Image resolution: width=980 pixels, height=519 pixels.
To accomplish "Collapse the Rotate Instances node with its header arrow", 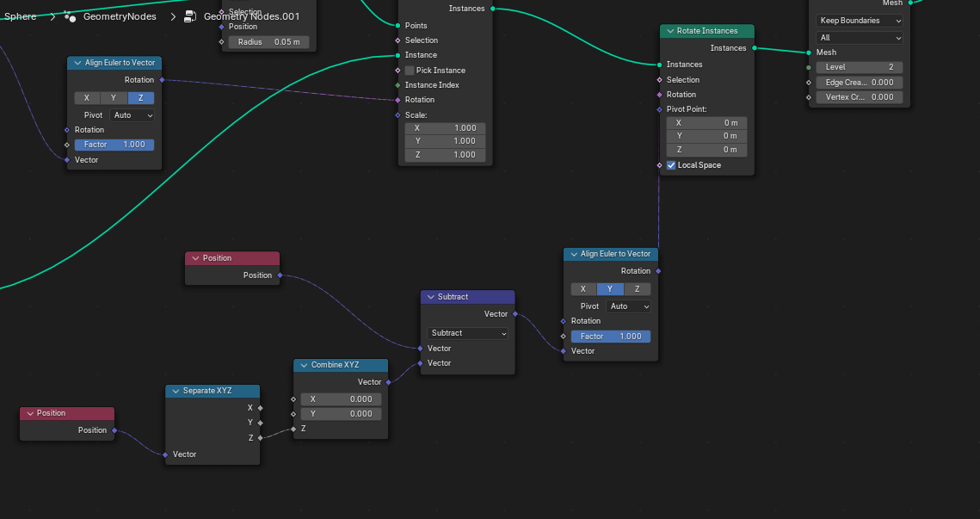I will coord(669,31).
